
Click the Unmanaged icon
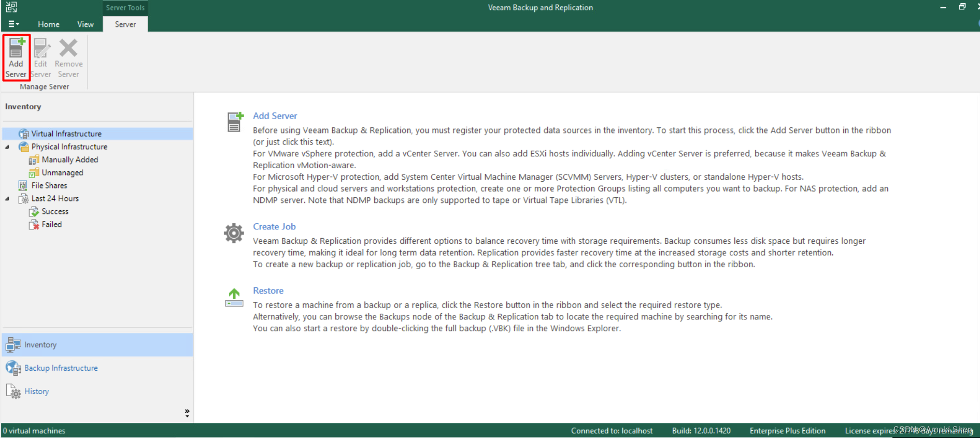34,172
